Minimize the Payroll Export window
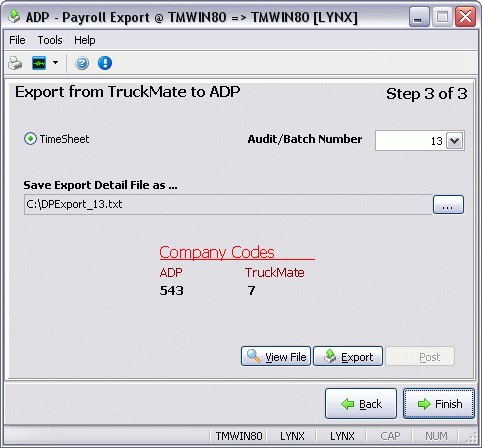This screenshot has width=482, height=448. tap(419, 17)
